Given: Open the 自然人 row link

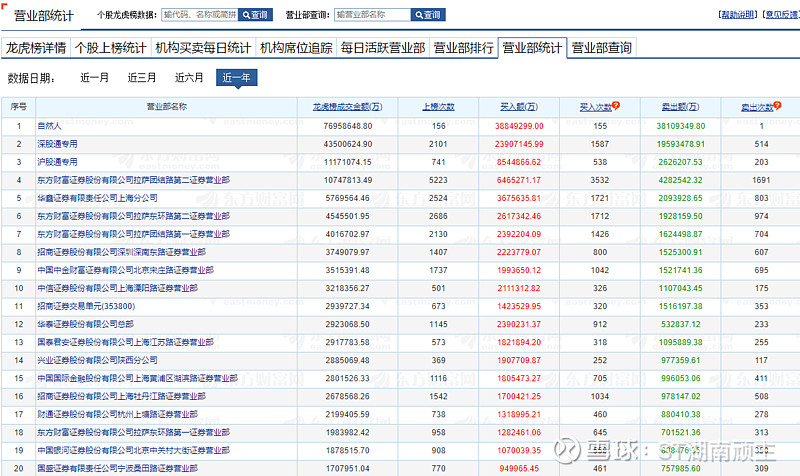Looking at the screenshot, I should [49, 126].
